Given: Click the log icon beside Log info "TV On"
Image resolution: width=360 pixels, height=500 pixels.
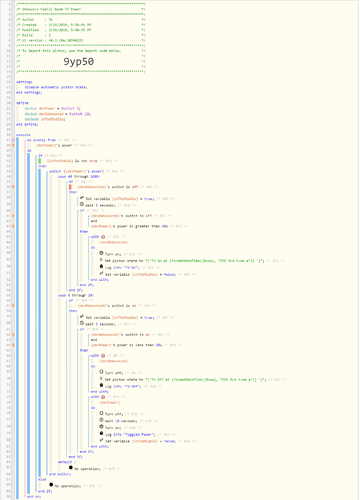Looking at the screenshot, I should point(101,266).
